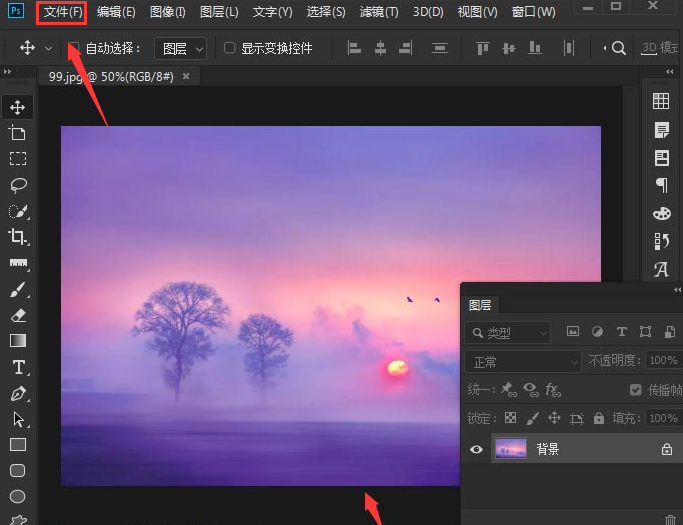The width and height of the screenshot is (683, 525).
Task: Open the 图层 auto-select dropdown
Action: 180,48
